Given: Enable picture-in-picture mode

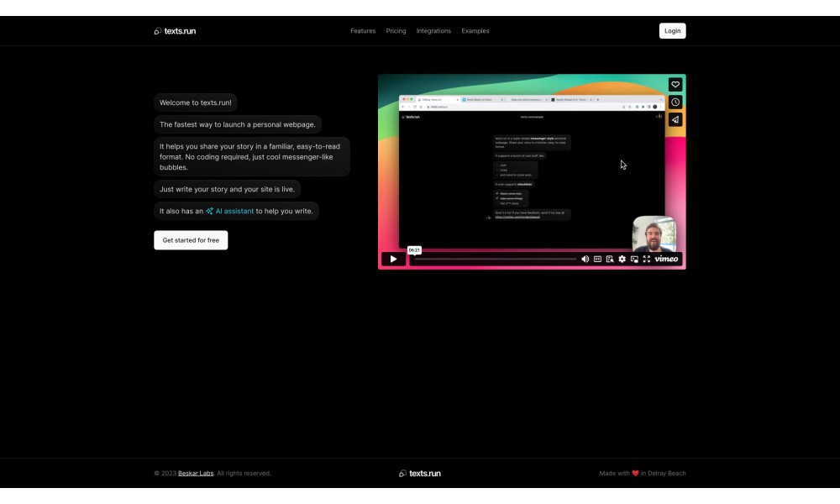Looking at the screenshot, I should (634, 260).
